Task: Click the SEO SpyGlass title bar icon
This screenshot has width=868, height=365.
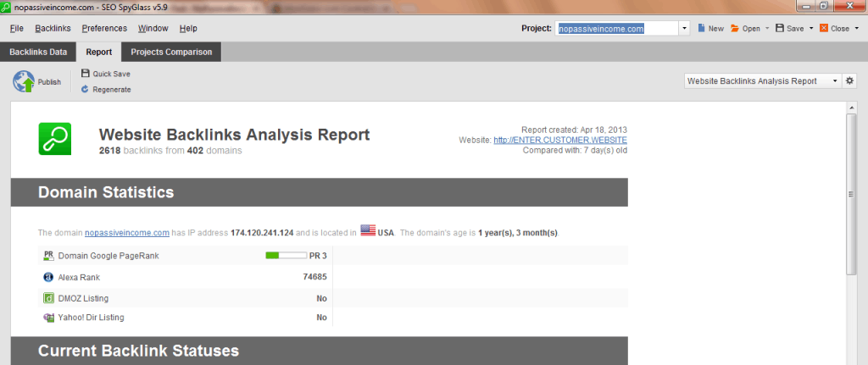Action: tap(6, 6)
